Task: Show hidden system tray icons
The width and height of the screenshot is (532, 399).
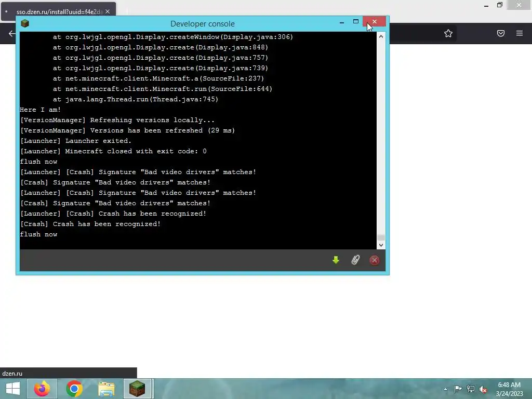Action: (x=445, y=389)
